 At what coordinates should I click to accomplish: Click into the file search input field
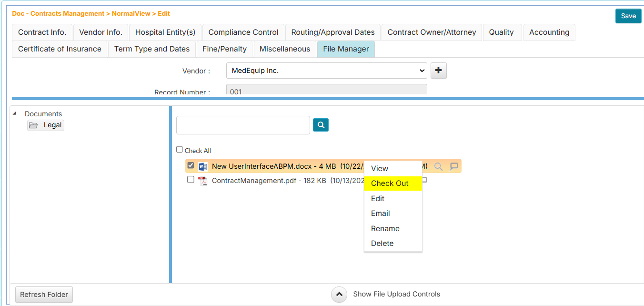point(243,125)
